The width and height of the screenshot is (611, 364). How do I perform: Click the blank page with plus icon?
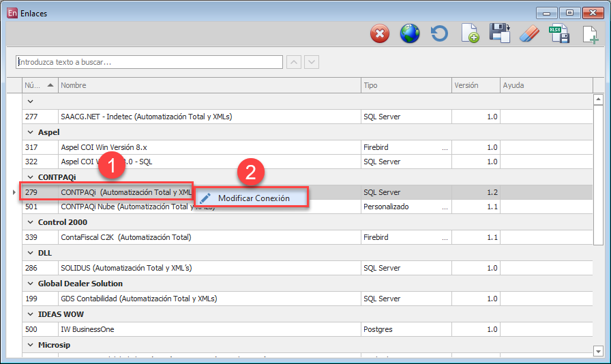point(591,35)
